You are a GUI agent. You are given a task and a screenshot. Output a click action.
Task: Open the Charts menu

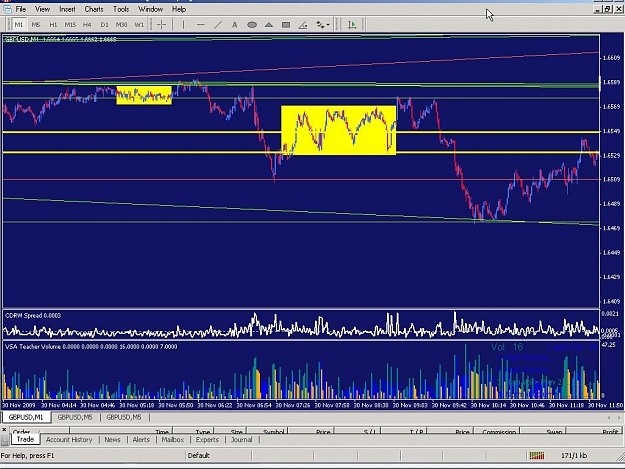[x=94, y=9]
